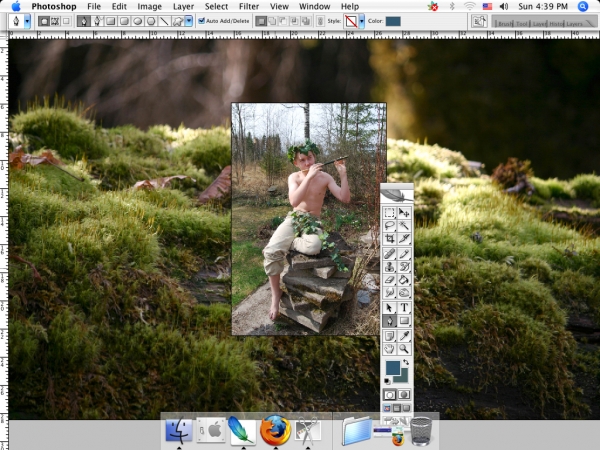Enable Shape Layers mode in options bar
This screenshot has height=450, width=600.
coord(44,21)
